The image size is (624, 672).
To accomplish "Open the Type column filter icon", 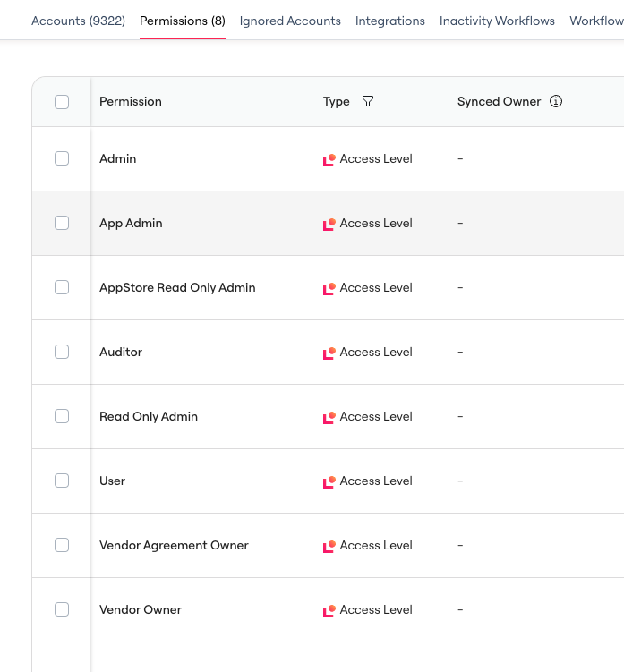I will pyautogui.click(x=368, y=102).
